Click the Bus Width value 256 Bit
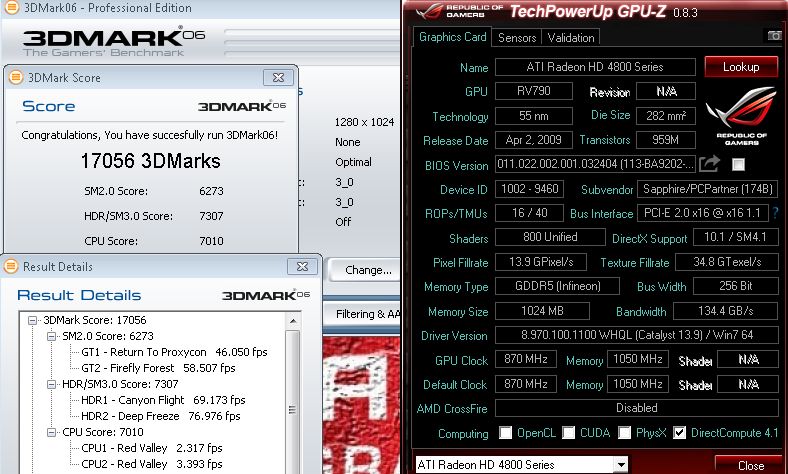Image resolution: width=788 pixels, height=474 pixels. (x=736, y=286)
